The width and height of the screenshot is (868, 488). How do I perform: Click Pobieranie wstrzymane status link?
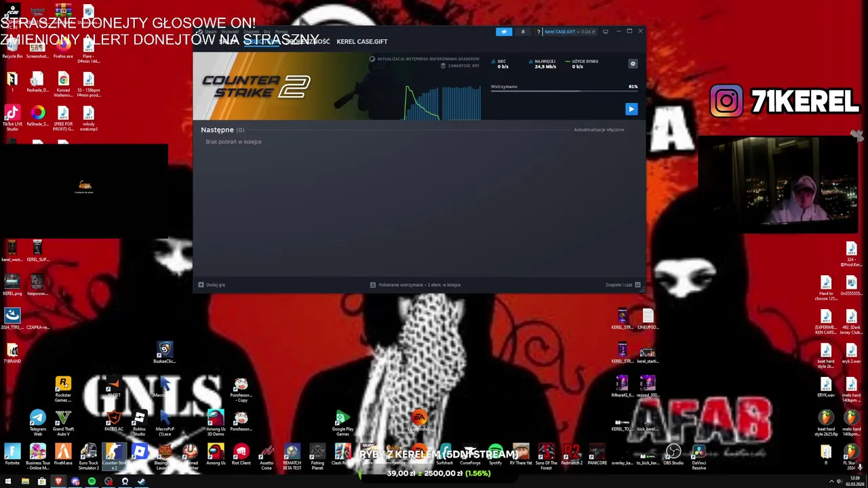415,285
